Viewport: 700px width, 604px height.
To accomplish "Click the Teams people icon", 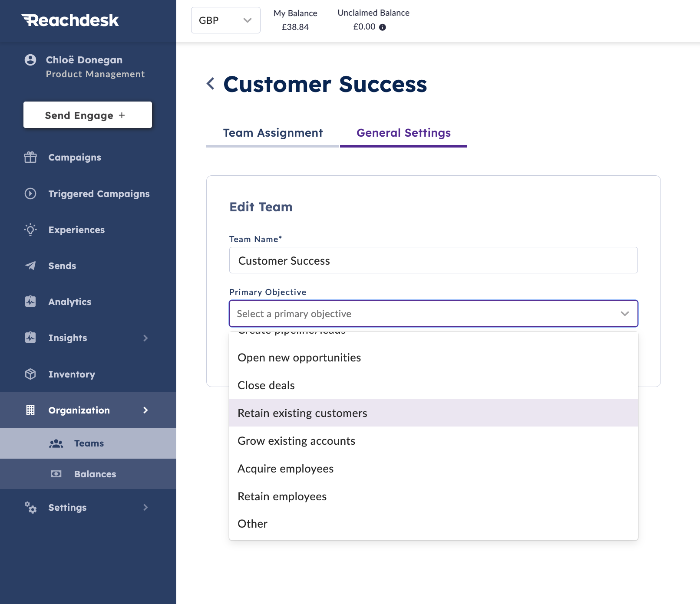I will [56, 443].
